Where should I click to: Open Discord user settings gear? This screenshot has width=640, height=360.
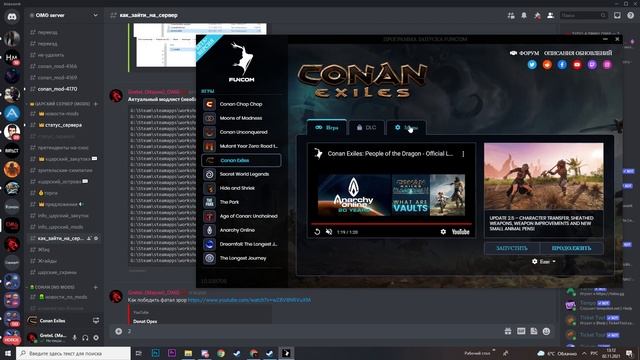click(x=96, y=338)
